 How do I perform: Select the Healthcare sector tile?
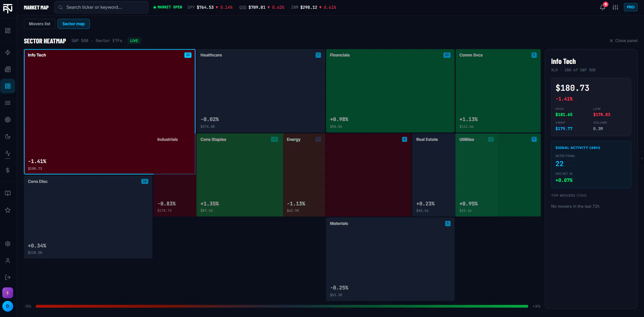pos(260,91)
